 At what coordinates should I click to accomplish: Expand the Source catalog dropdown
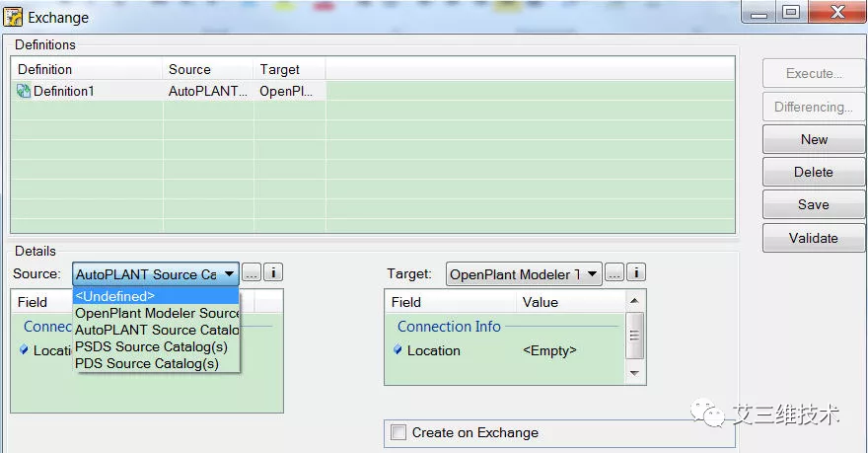pyautogui.click(x=229, y=273)
